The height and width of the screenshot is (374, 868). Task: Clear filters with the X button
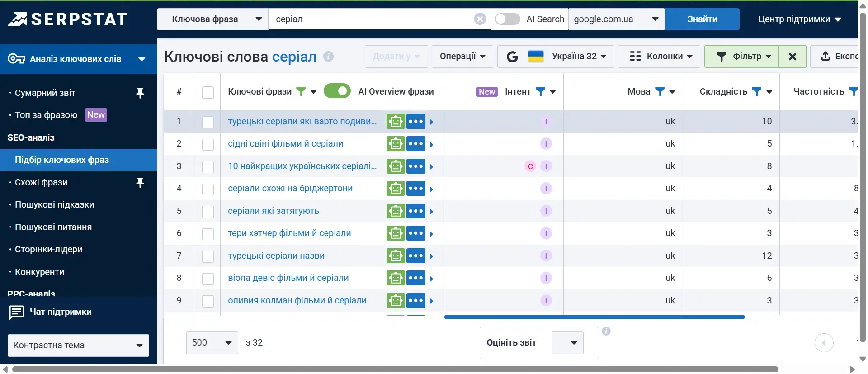[792, 57]
